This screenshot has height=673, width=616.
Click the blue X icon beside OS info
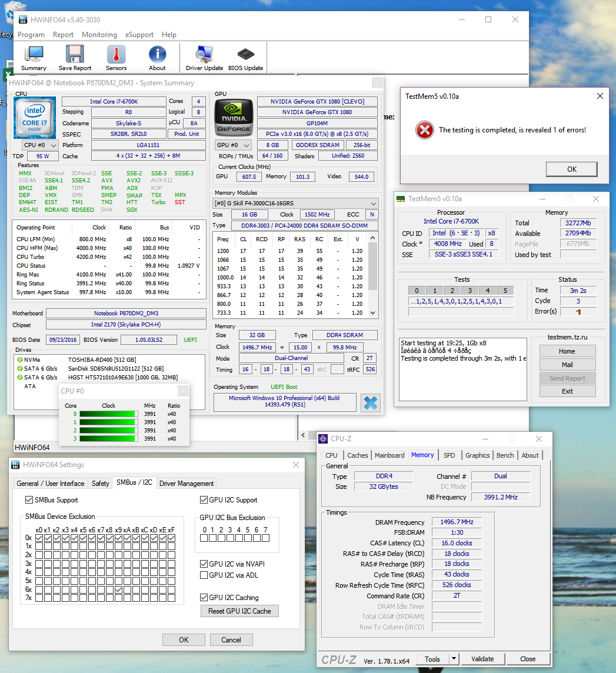[x=371, y=402]
